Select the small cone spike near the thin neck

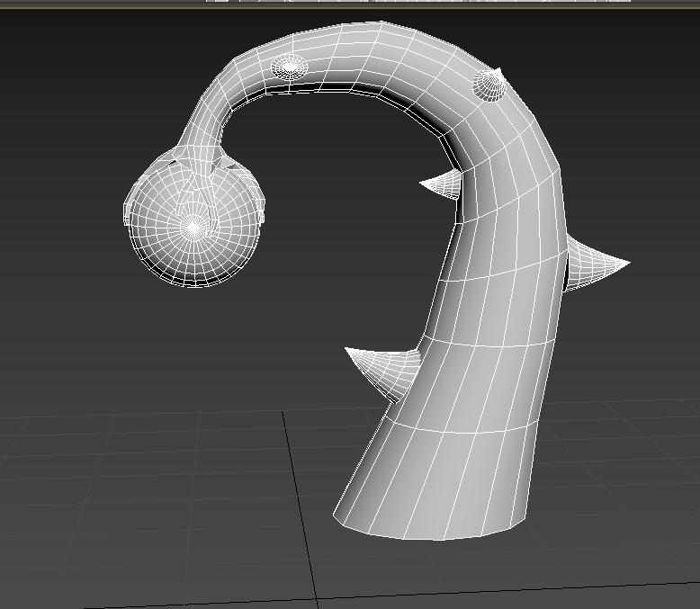[x=289, y=67]
